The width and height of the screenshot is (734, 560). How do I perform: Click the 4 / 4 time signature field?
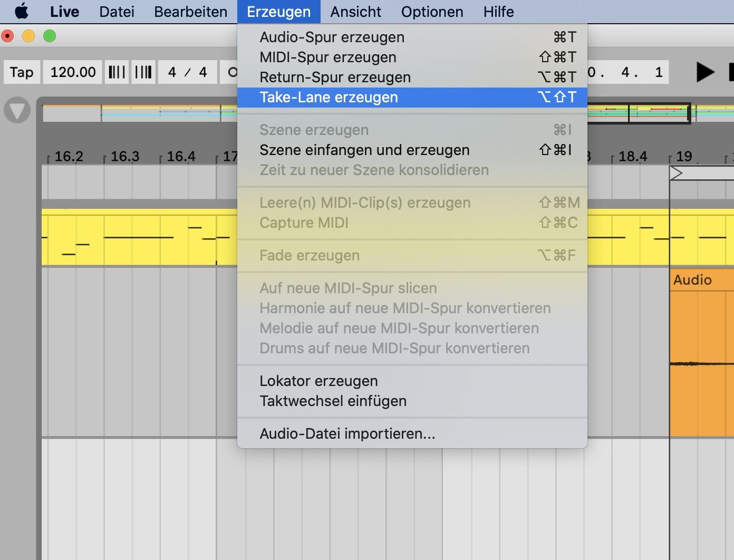pyautogui.click(x=187, y=72)
